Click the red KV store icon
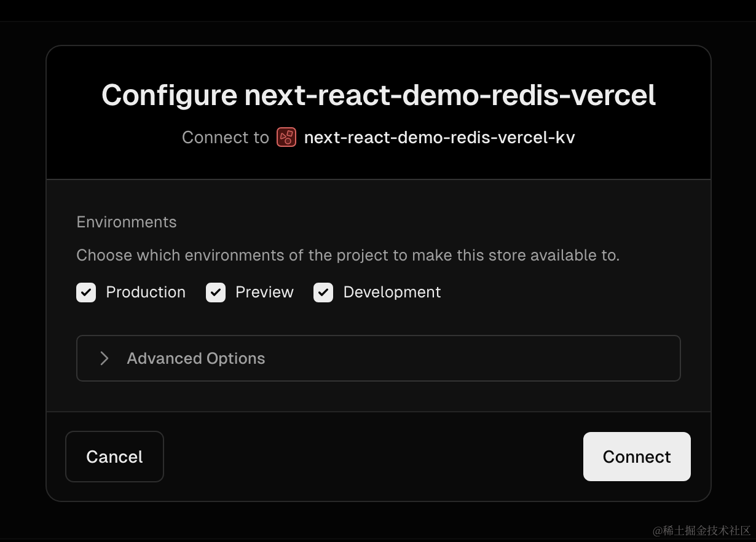Viewport: 756px width, 542px height. (286, 137)
